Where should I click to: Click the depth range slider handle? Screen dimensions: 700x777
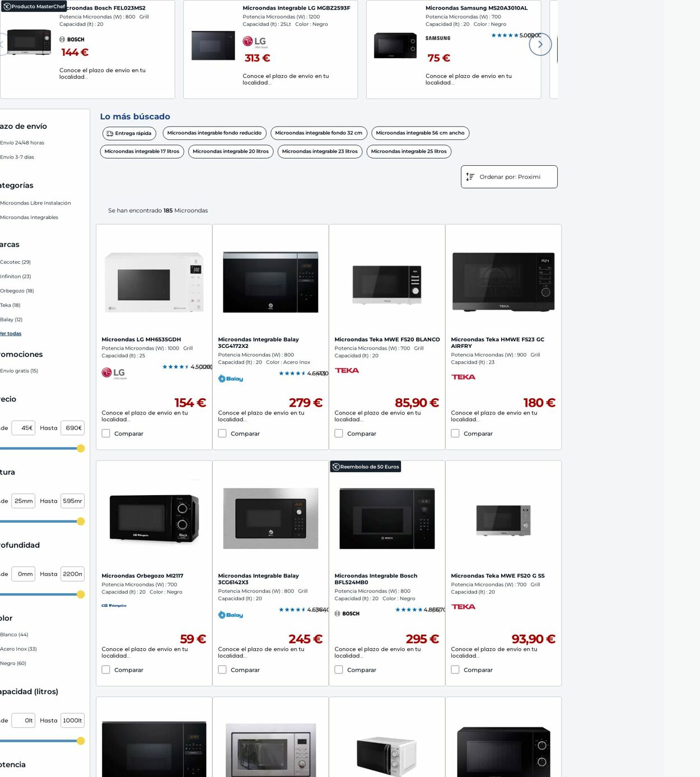[x=81, y=594]
